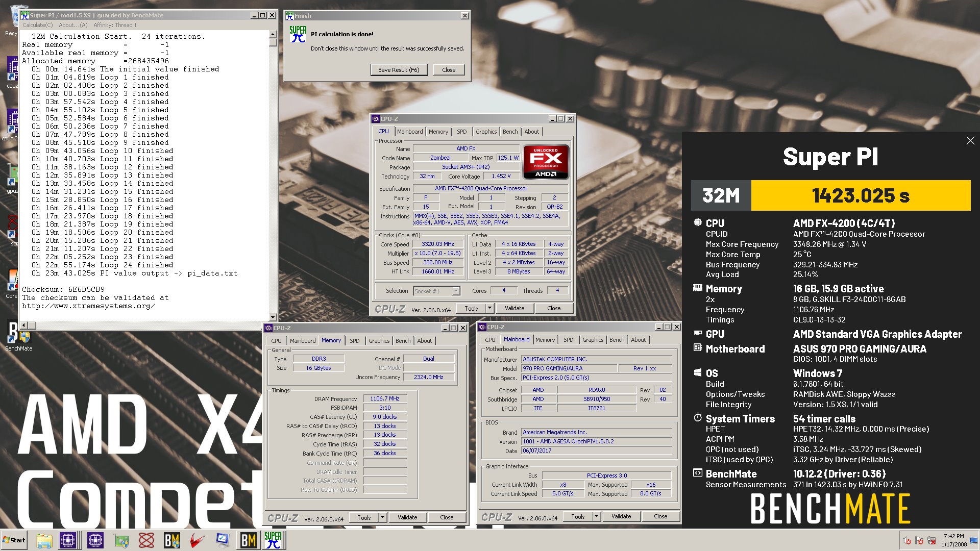980x551 pixels.
Task: Switch to Super PI taskbar button
Action: (273, 540)
